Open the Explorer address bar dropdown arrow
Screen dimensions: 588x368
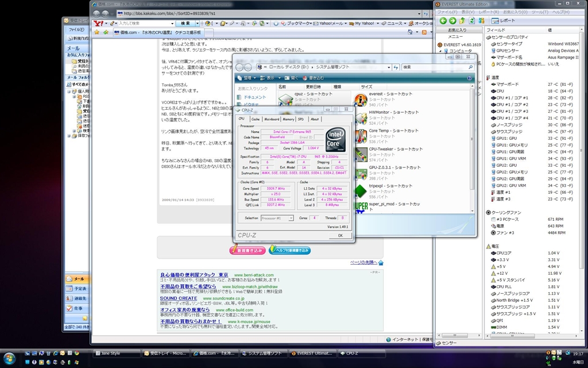coord(389,67)
